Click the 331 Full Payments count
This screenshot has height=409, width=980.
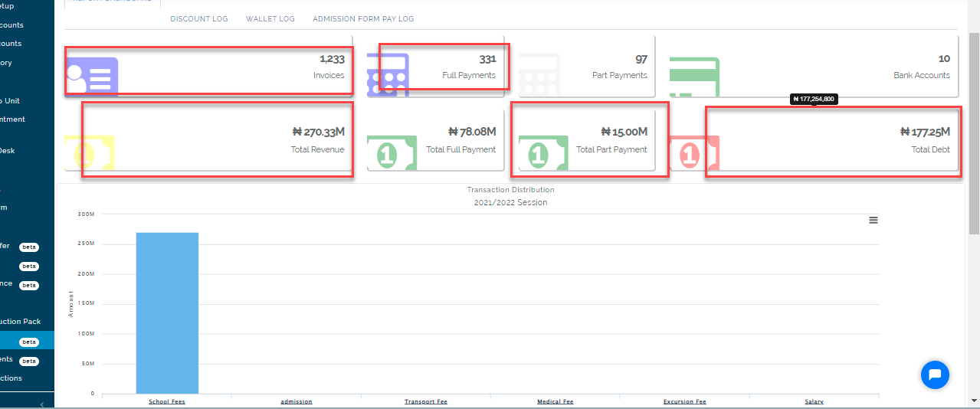pos(487,59)
